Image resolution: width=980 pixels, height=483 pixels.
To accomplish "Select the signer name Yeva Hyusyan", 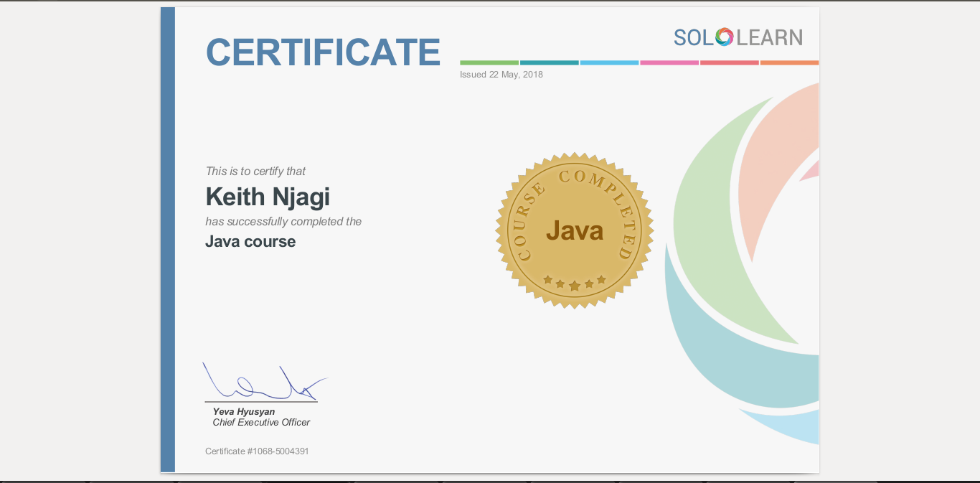I will [244, 412].
